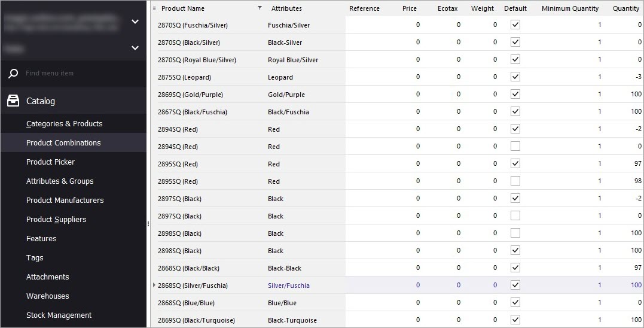
Task: Expand the second blurred dropdown chevron
Action: [x=135, y=48]
